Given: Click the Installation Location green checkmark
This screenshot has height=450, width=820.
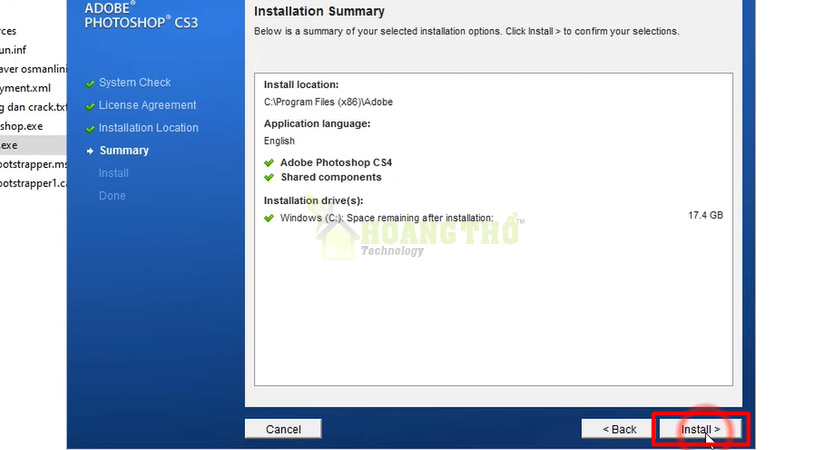Looking at the screenshot, I should tap(90, 129).
